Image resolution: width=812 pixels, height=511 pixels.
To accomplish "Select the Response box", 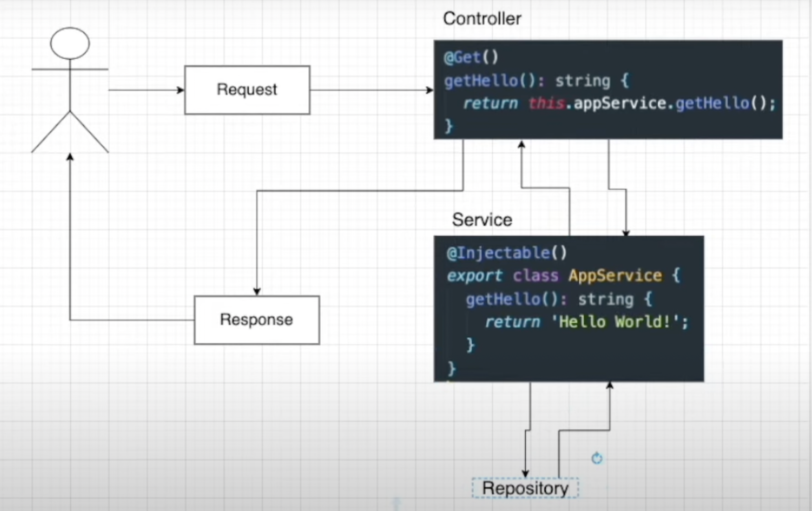I will (256, 320).
